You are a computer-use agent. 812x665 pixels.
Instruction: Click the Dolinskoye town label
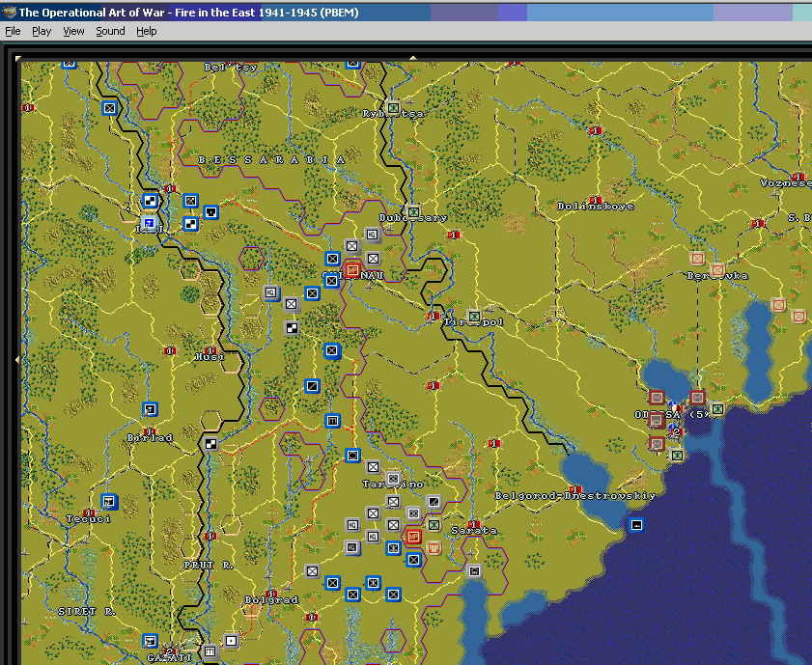click(x=596, y=206)
